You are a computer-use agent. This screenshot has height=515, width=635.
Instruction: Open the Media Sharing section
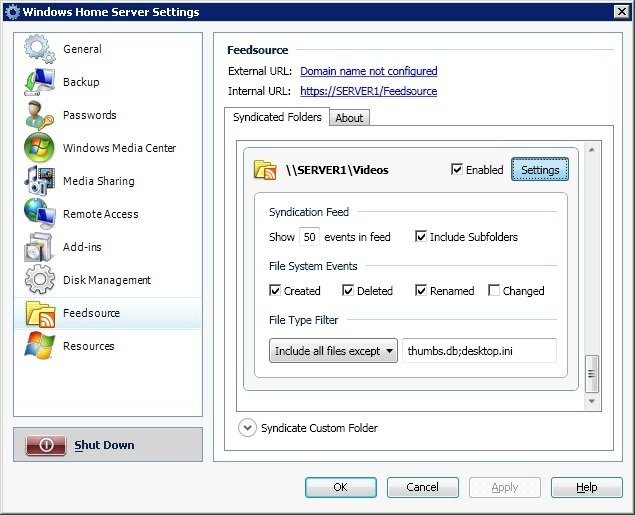(99, 181)
